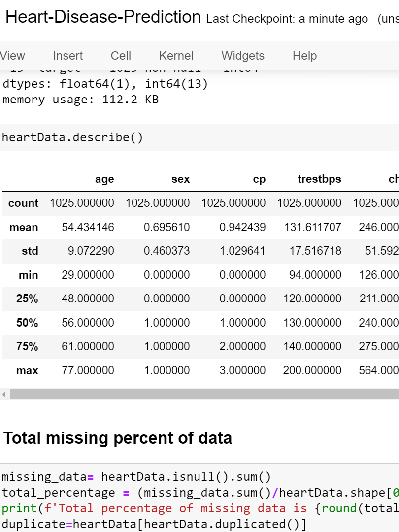Viewport: 399px width, 532px height.
Task: Click the 'sex' column header
Action: [180, 179]
